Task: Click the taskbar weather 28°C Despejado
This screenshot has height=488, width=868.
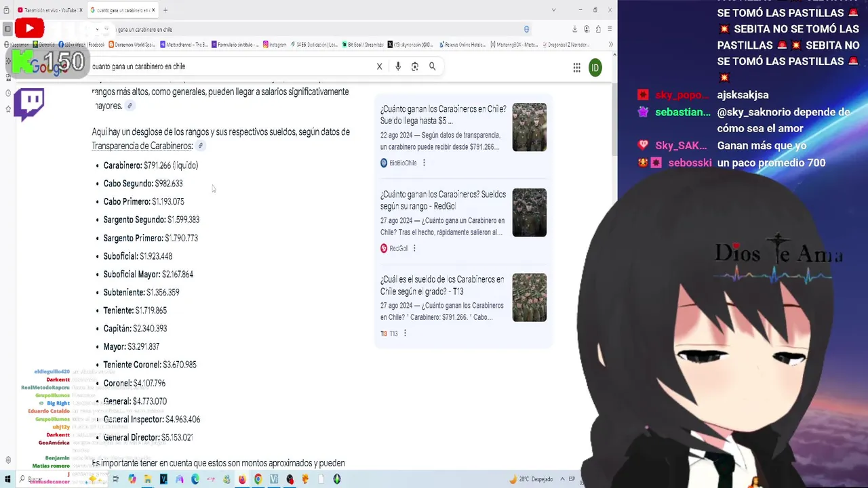Action: (531, 479)
